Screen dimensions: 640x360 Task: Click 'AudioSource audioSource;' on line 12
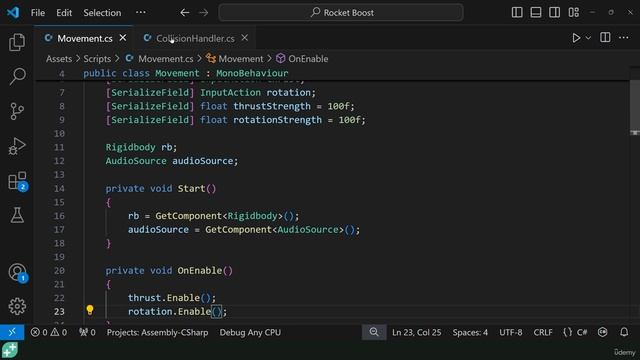(x=172, y=161)
